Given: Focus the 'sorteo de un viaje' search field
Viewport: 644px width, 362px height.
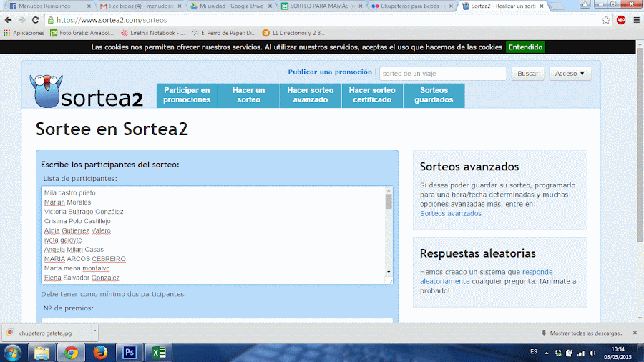Looking at the screenshot, I should point(443,74).
